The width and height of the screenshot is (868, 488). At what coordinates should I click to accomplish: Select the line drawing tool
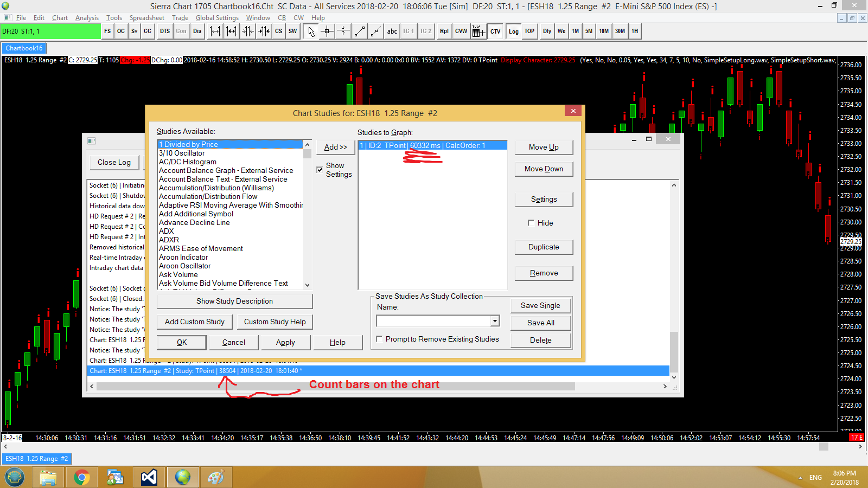(x=360, y=31)
